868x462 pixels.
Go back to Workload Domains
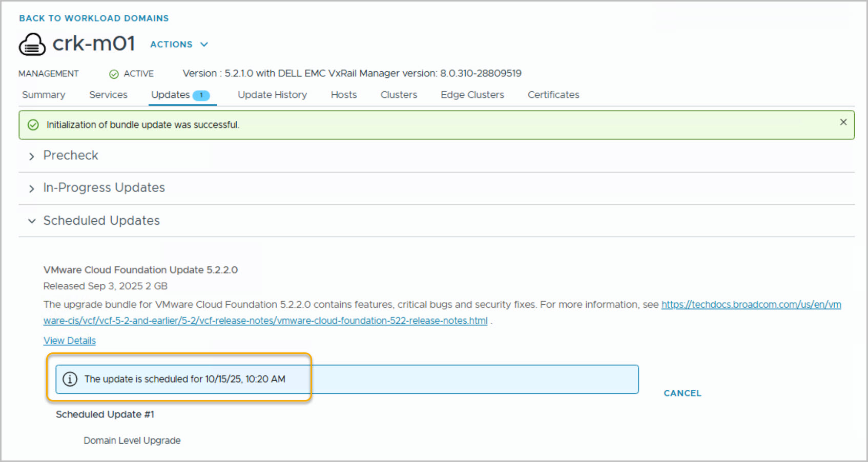[94, 18]
